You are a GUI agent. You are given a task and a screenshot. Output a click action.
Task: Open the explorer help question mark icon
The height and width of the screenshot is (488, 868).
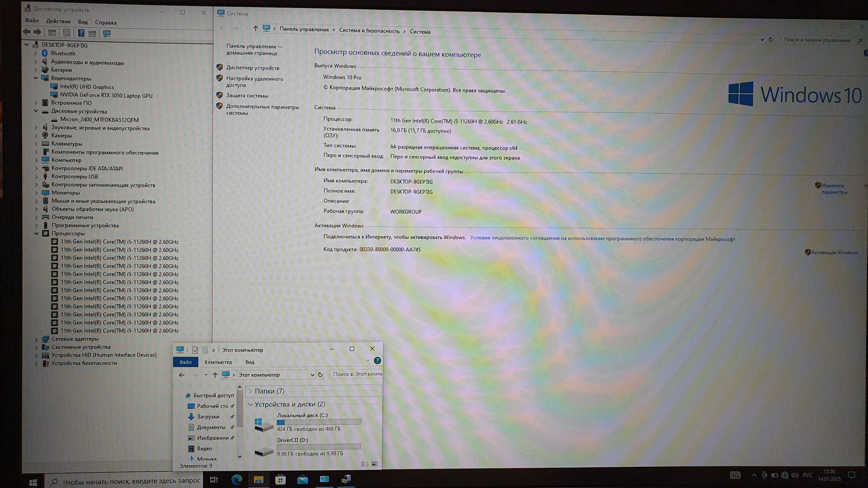pos(377,360)
